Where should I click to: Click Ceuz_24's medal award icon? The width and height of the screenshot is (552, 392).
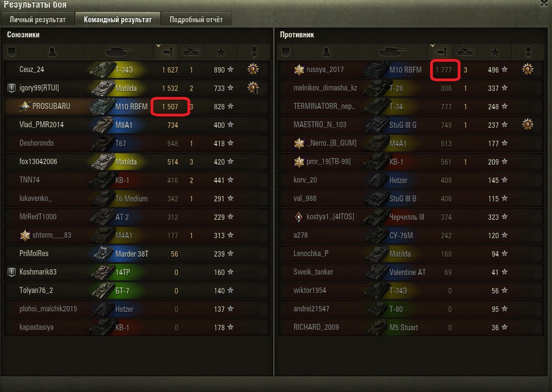(253, 69)
